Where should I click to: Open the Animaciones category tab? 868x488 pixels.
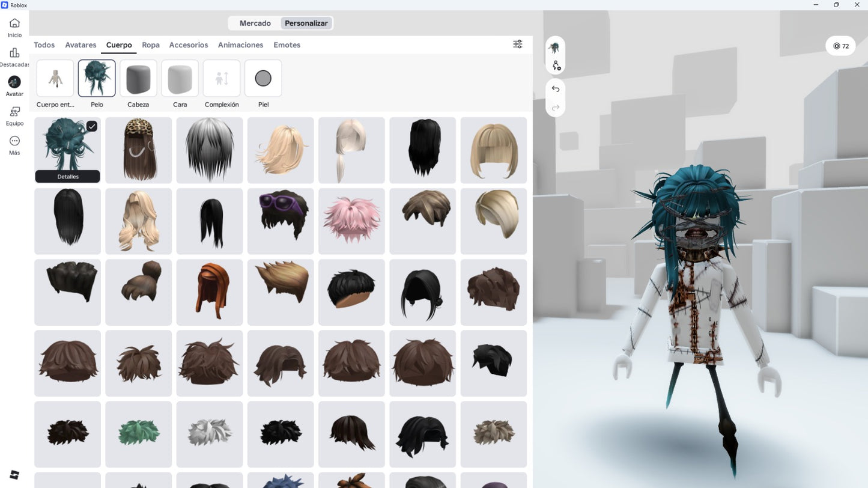pyautogui.click(x=241, y=45)
